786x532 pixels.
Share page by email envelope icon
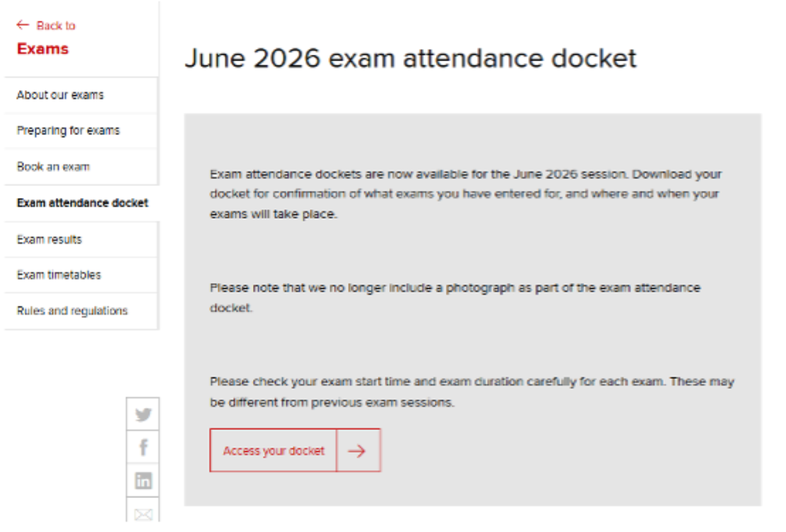(143, 511)
